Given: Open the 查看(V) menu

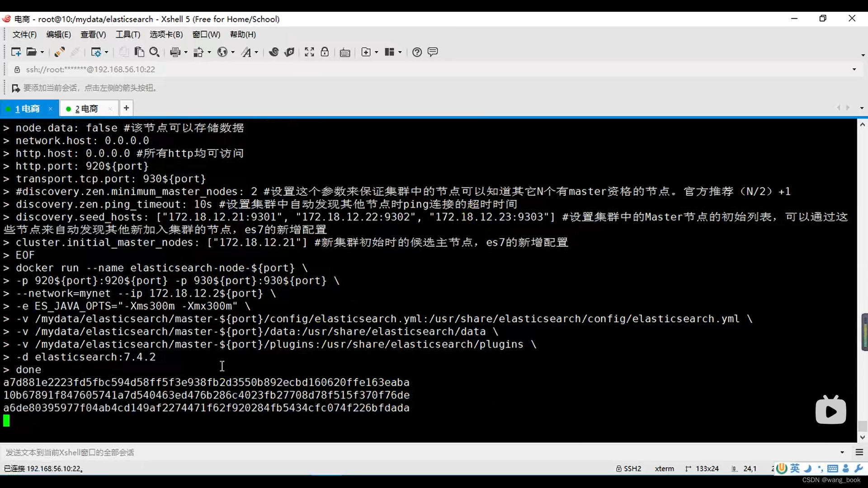Looking at the screenshot, I should 93,35.
